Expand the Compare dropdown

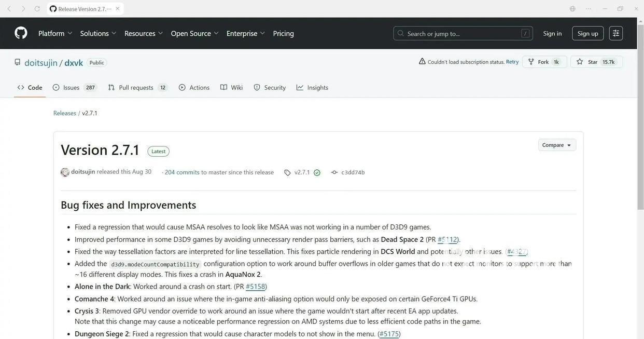[557, 145]
